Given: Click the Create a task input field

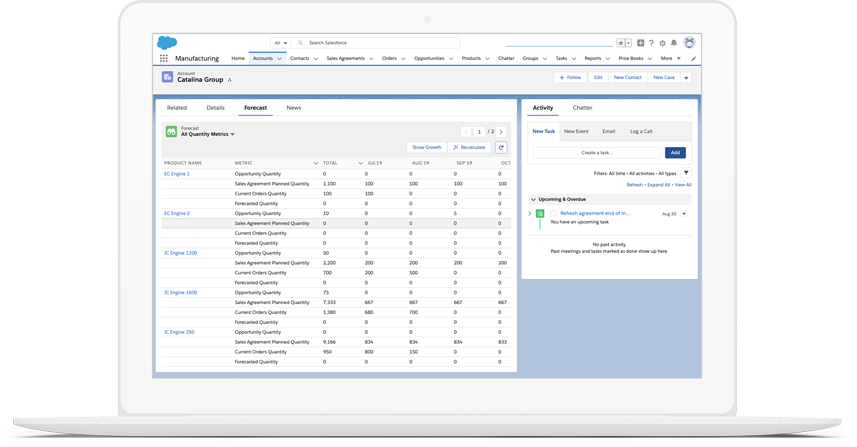Looking at the screenshot, I should pyautogui.click(x=597, y=153).
